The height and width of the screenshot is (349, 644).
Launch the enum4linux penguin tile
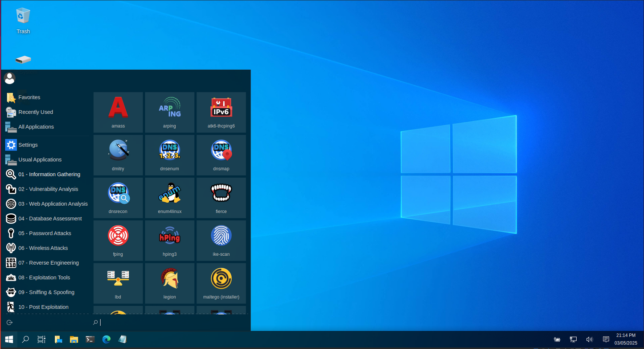tap(169, 198)
